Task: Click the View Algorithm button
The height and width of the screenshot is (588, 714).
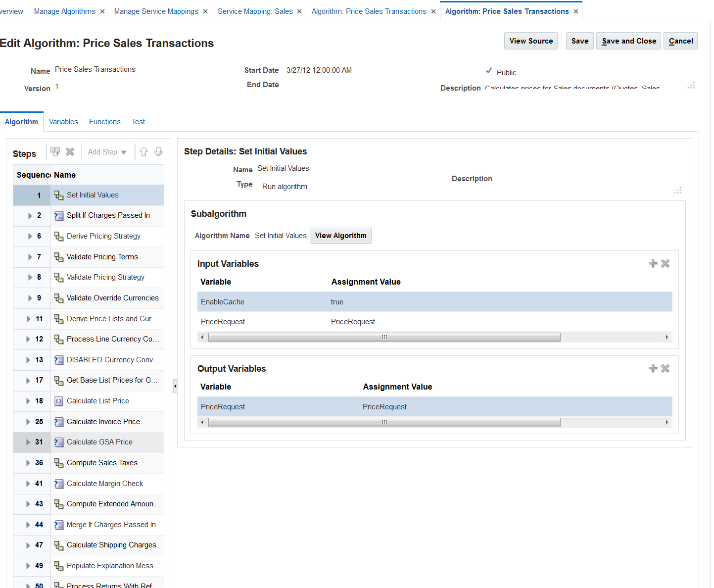Action: tap(340, 235)
